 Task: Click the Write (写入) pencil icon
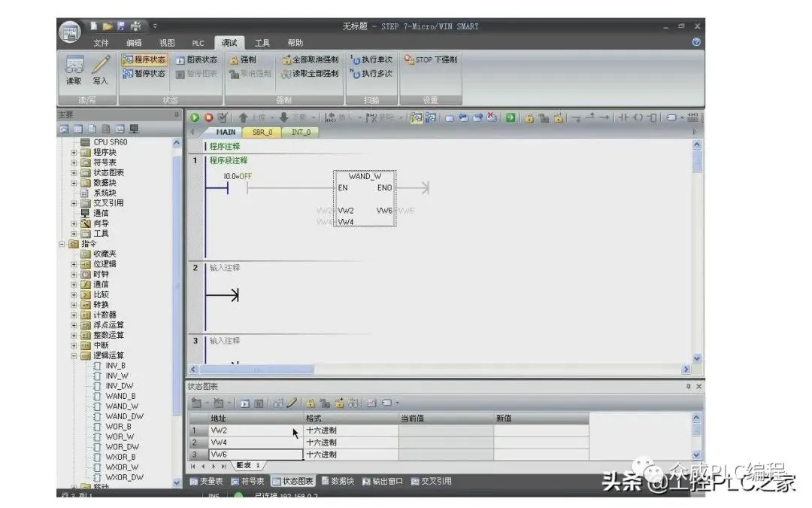point(101,70)
